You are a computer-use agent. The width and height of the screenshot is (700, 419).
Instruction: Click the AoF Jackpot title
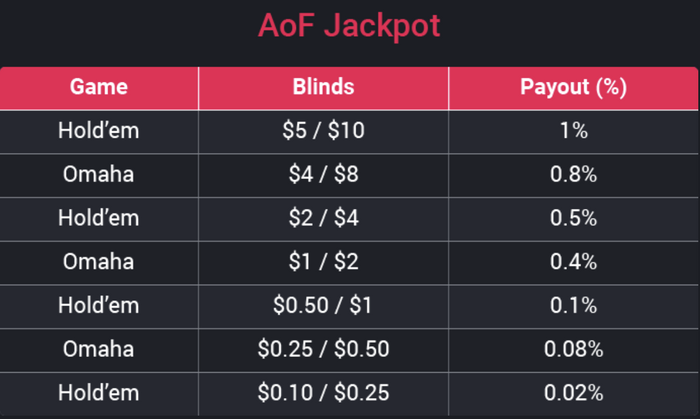pyautogui.click(x=349, y=26)
